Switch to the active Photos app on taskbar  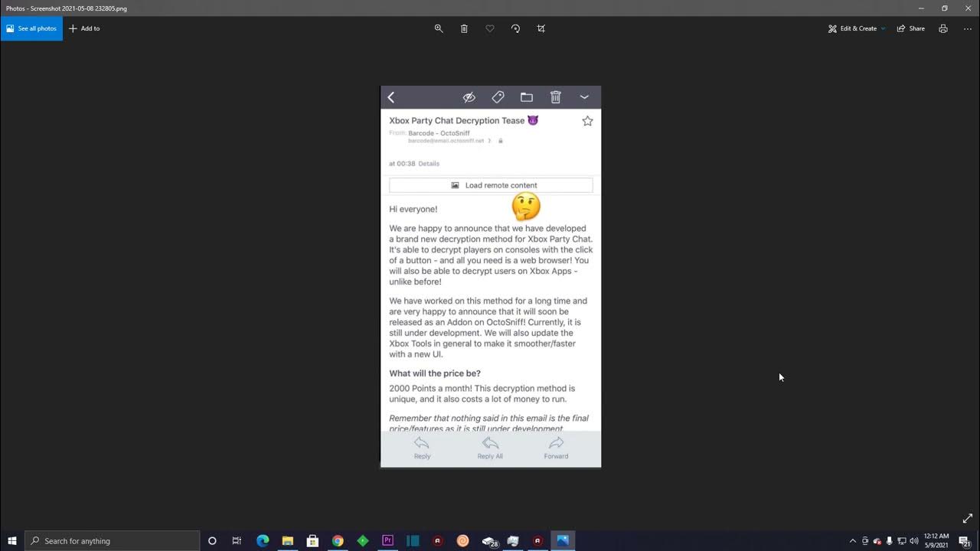point(563,540)
